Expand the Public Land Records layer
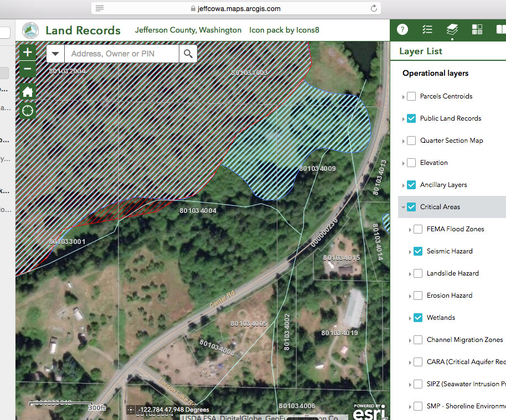 coord(403,119)
